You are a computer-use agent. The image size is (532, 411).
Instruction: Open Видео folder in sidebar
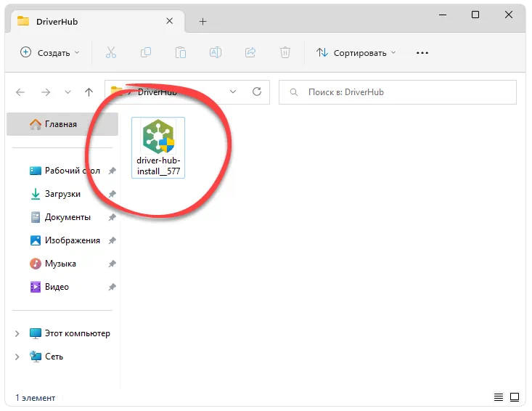point(49,287)
